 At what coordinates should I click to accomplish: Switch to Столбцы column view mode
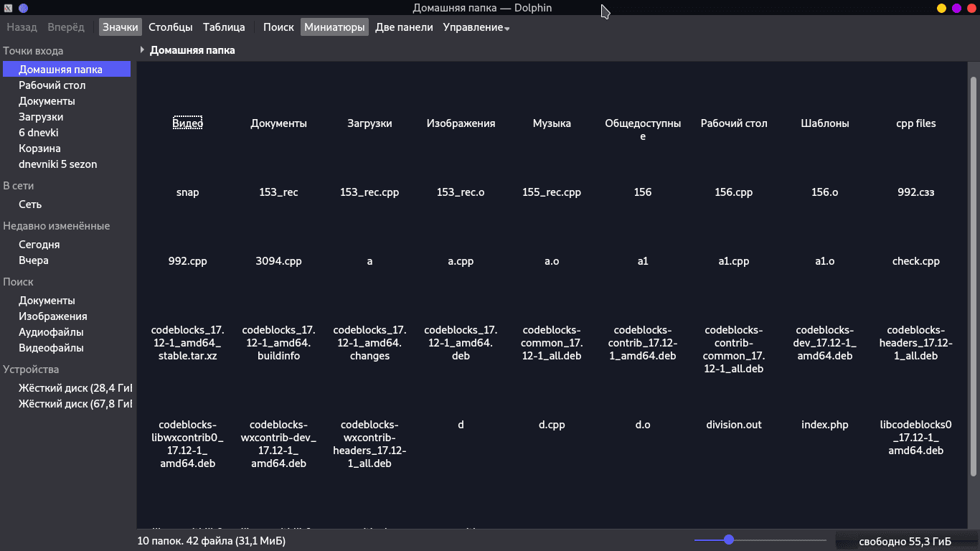[171, 27]
